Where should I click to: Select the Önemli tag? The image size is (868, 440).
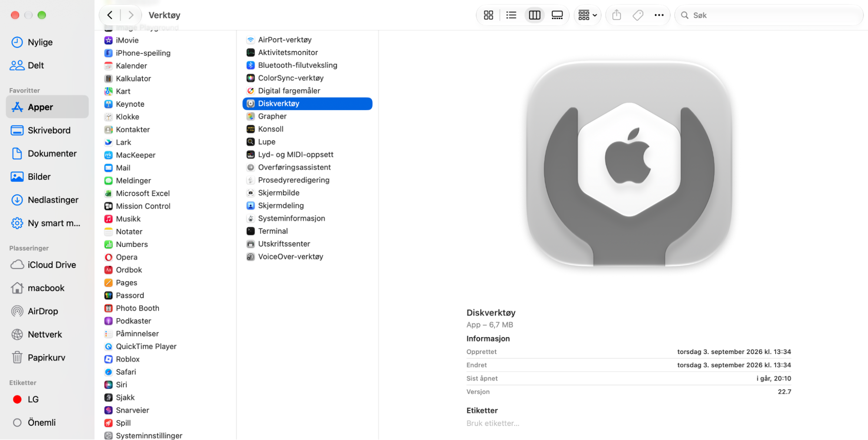point(47,422)
